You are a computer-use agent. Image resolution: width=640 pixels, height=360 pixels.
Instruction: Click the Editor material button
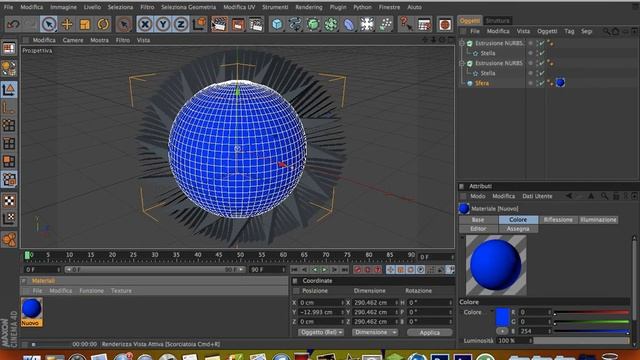pyautogui.click(x=478, y=229)
